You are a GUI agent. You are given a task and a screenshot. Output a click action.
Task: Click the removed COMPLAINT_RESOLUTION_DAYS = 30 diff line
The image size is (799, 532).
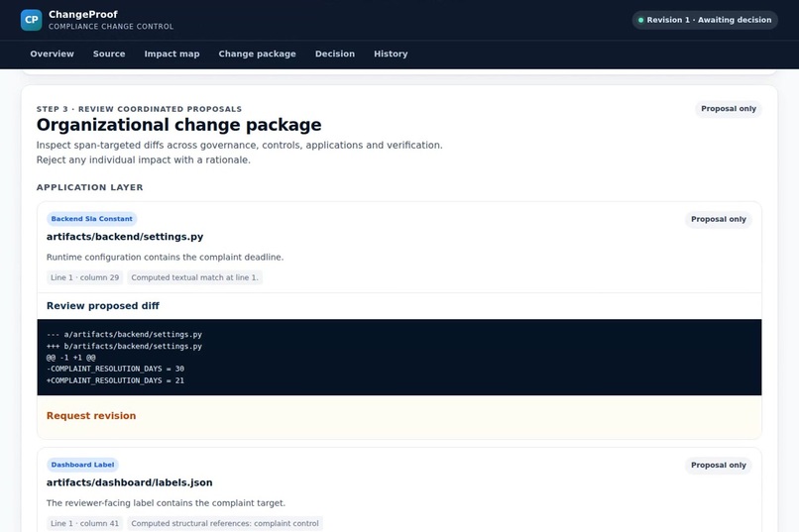click(115, 369)
